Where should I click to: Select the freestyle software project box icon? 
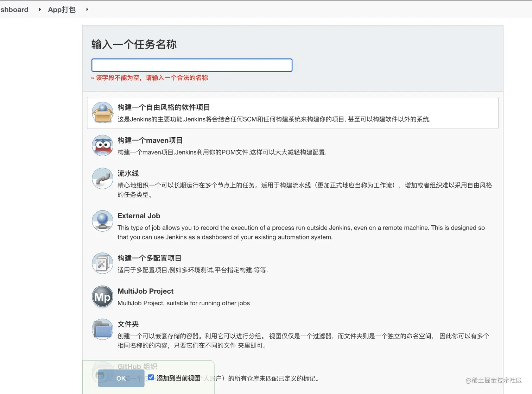(102, 113)
